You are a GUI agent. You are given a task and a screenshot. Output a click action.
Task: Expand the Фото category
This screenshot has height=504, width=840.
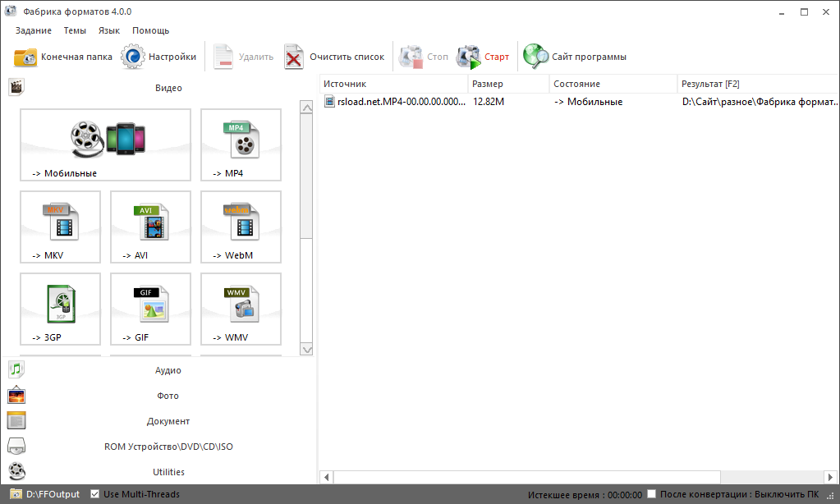pos(159,396)
